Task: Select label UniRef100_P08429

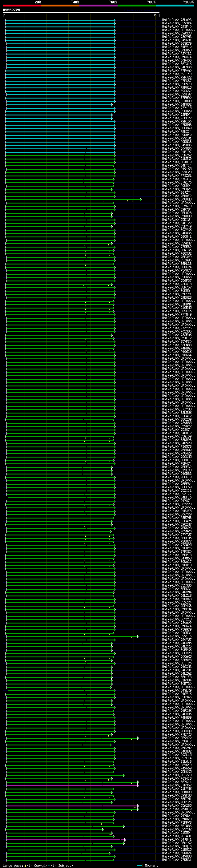Action: pyautogui.click(x=177, y=453)
